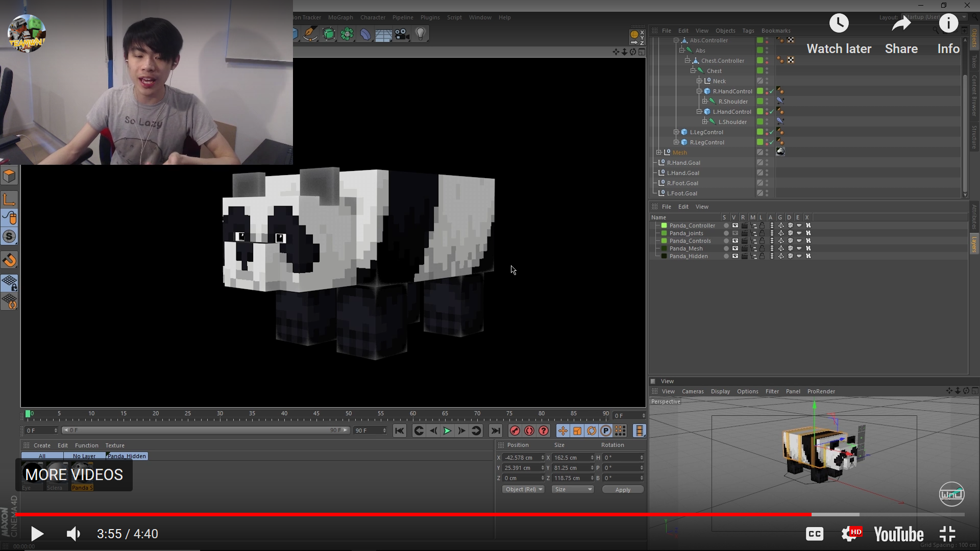The height and width of the screenshot is (551, 980).
Task: Click the viewport rotate camera icon
Action: [633, 52]
